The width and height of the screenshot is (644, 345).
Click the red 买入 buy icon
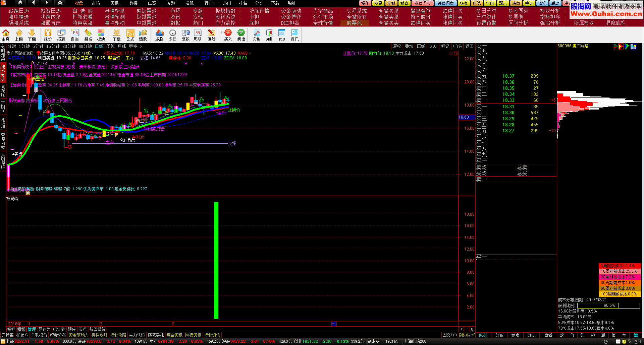(x=228, y=35)
